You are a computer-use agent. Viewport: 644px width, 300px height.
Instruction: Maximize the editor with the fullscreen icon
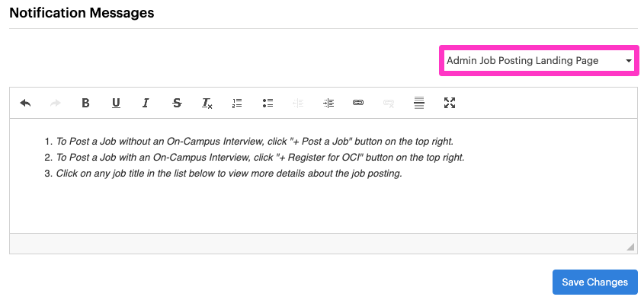[x=450, y=103]
